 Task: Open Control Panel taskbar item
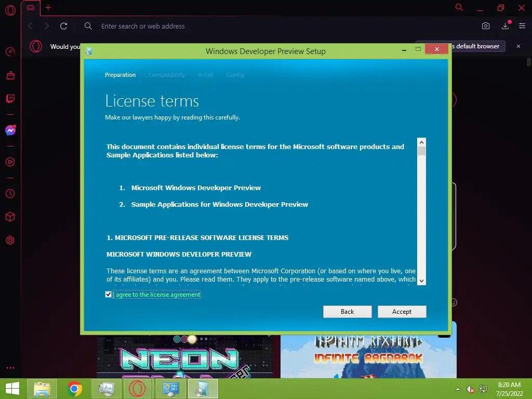pyautogui.click(x=170, y=389)
